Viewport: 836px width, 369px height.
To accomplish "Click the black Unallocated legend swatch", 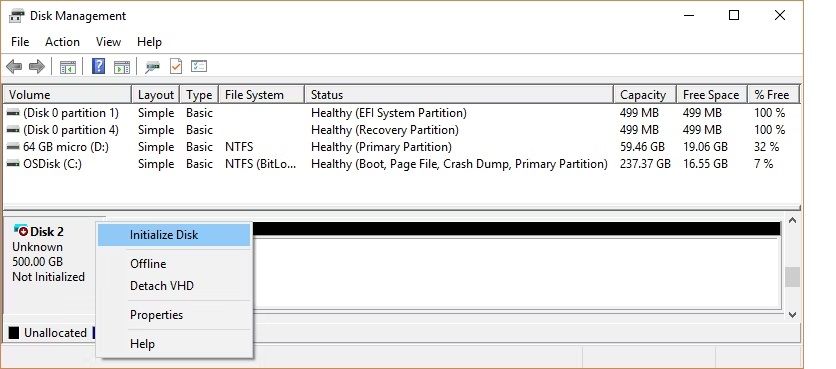I will click(13, 333).
